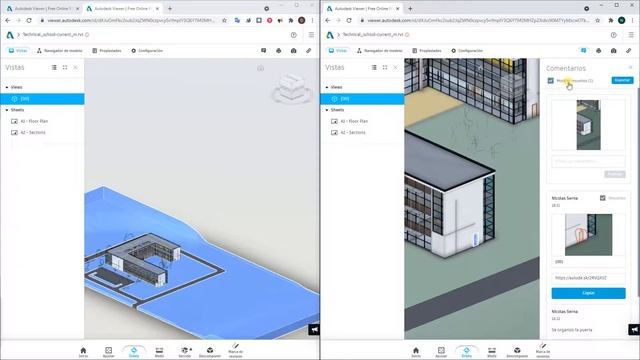Select Descomponer explode tool in right window
The image size is (640, 360).
[x=517, y=352]
